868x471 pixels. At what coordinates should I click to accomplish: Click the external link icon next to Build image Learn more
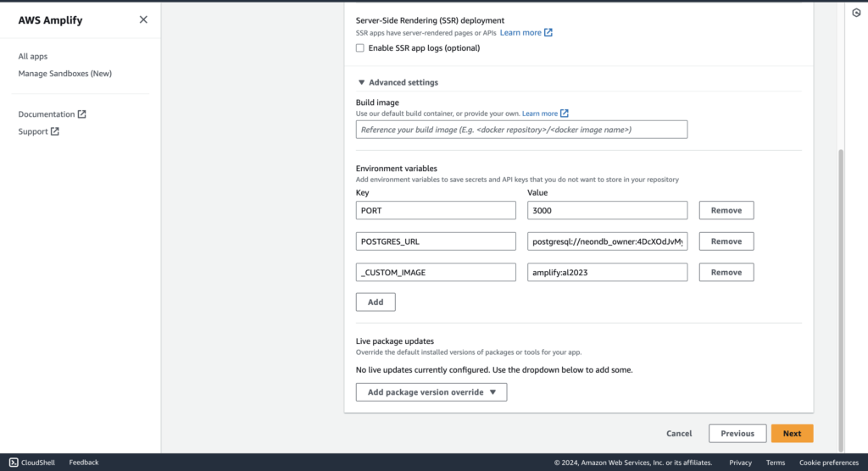[x=564, y=114]
